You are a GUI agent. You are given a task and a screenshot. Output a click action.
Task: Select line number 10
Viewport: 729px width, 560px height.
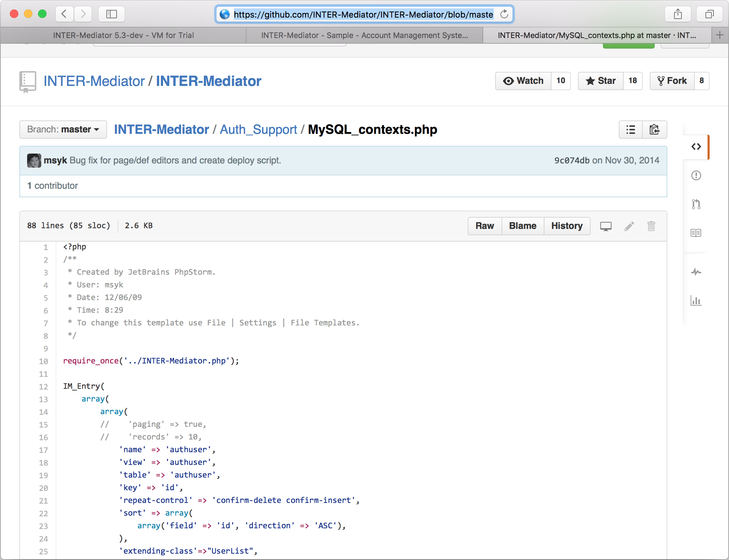43,361
